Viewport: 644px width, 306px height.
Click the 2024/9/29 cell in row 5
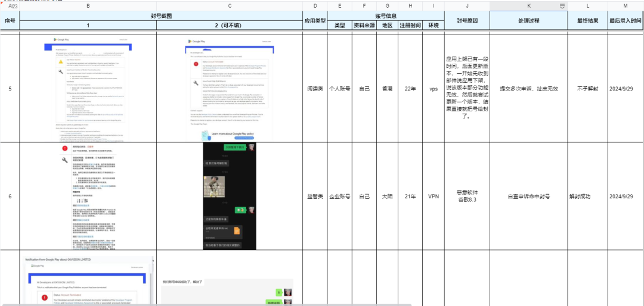(626, 89)
